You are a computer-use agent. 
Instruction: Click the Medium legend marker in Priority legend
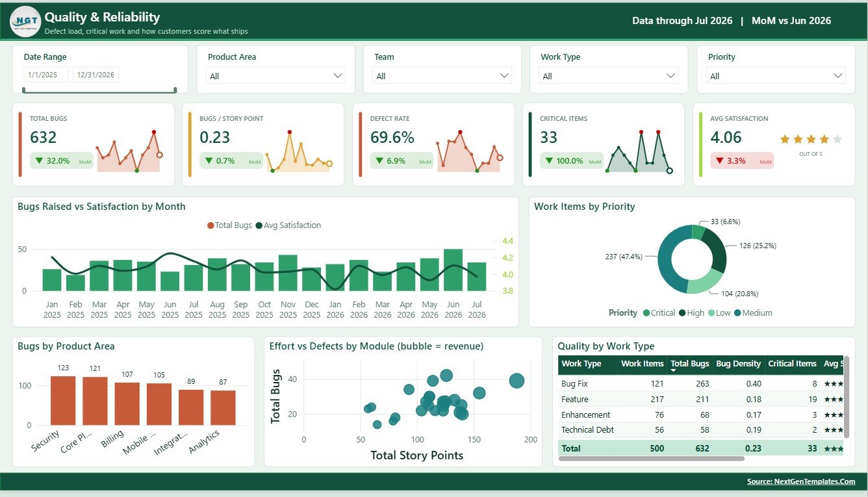[737, 313]
